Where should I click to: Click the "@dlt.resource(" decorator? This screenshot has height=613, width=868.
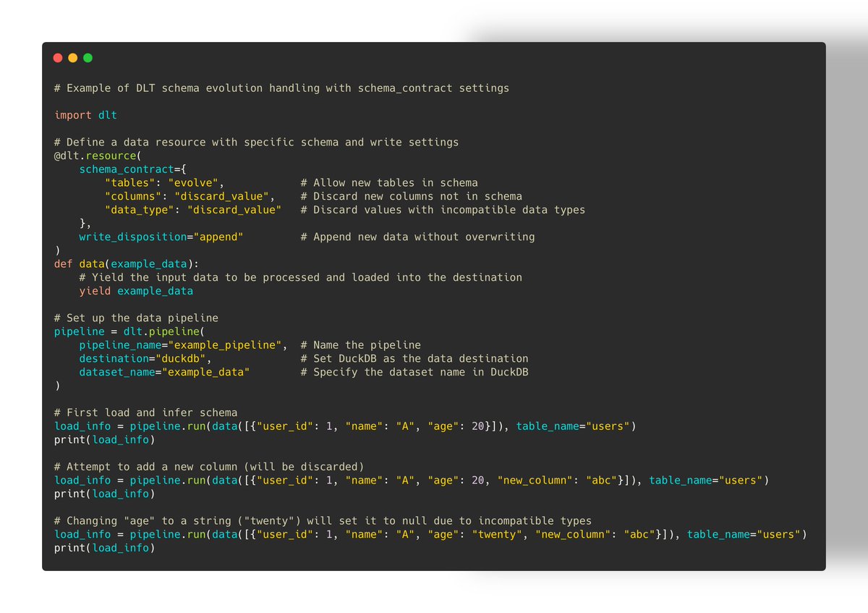tap(98, 156)
